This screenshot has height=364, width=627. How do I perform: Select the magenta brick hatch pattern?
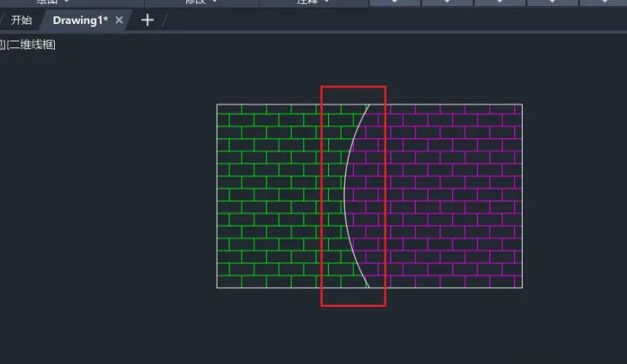[x=452, y=196]
